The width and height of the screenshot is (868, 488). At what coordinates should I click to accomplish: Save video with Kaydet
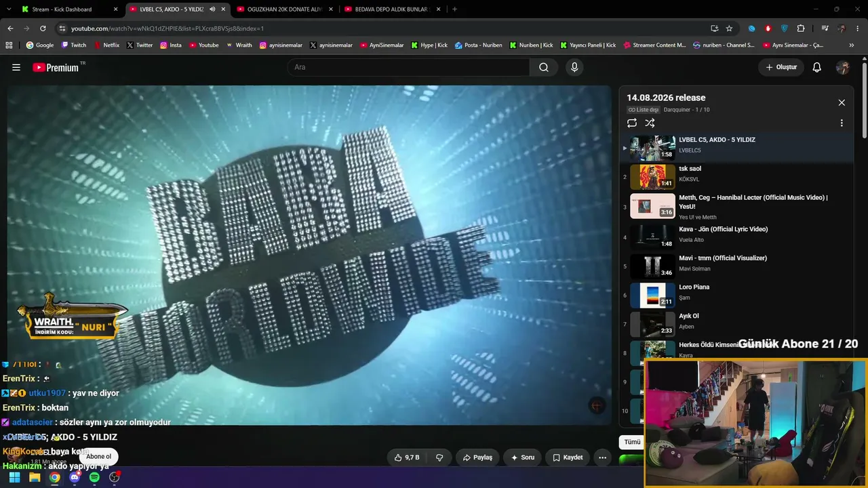[568, 457]
